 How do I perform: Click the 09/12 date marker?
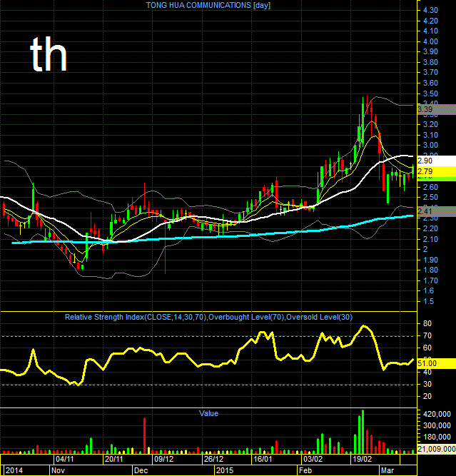[x=164, y=459]
